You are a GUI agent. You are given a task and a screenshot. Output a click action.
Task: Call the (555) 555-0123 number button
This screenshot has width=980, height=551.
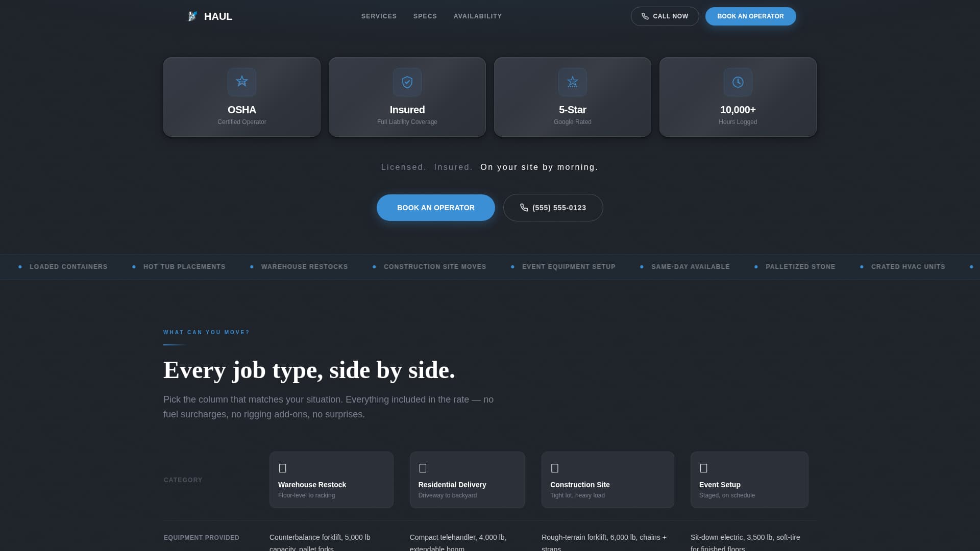click(x=553, y=208)
